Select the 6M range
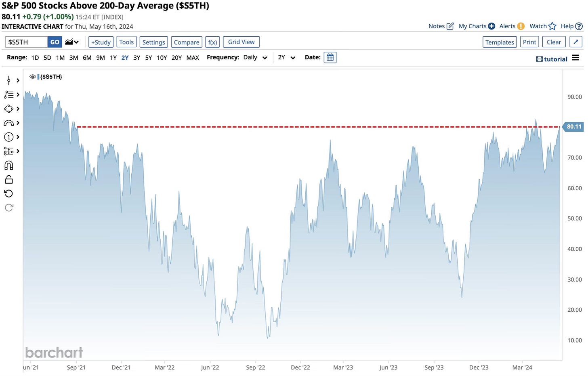 (x=87, y=58)
